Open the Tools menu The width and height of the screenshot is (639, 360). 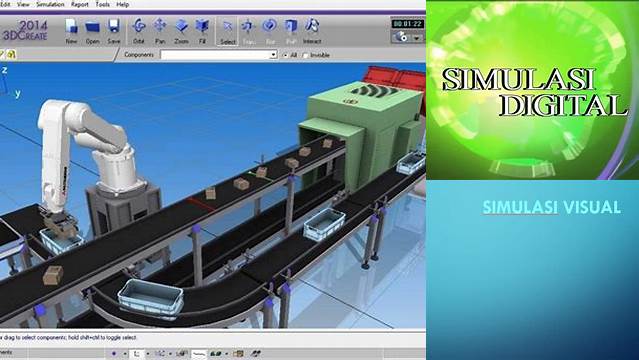(x=102, y=4)
